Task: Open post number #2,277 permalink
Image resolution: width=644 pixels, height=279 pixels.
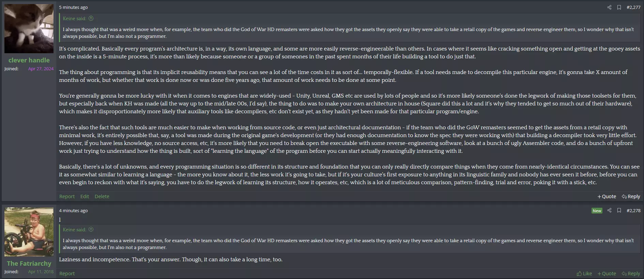Action: point(633,7)
